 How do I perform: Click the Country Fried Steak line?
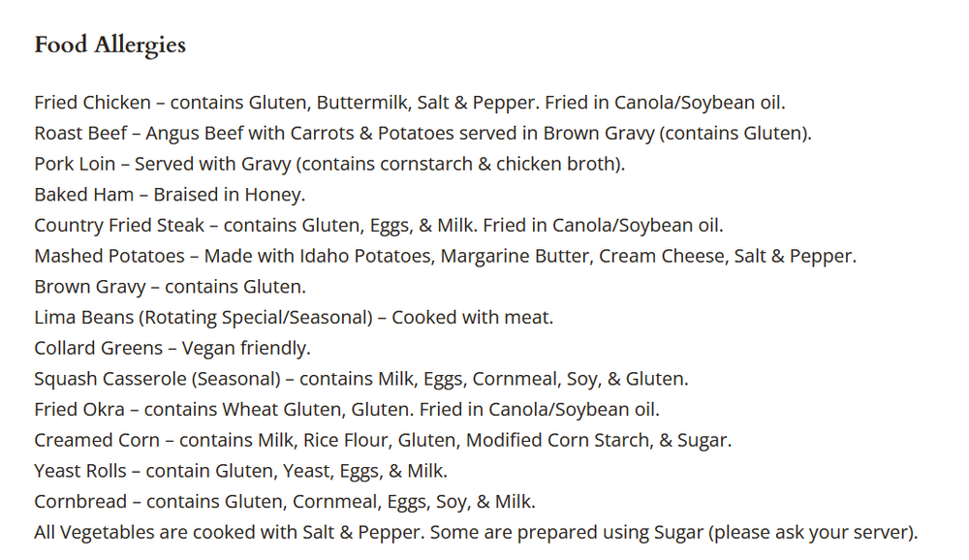378,226
